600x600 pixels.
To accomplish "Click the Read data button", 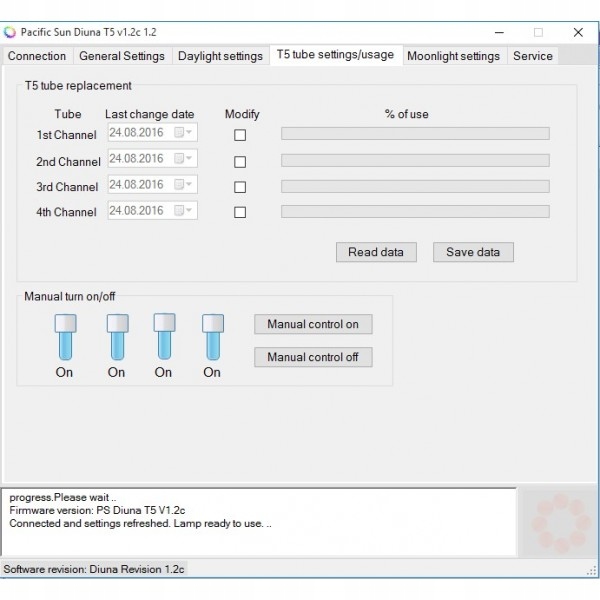I will point(376,252).
